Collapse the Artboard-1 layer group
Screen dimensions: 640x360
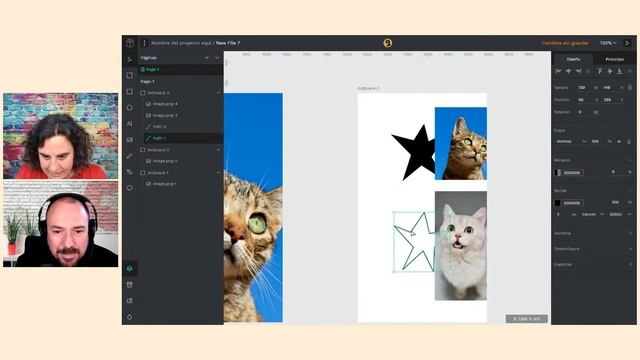click(218, 173)
